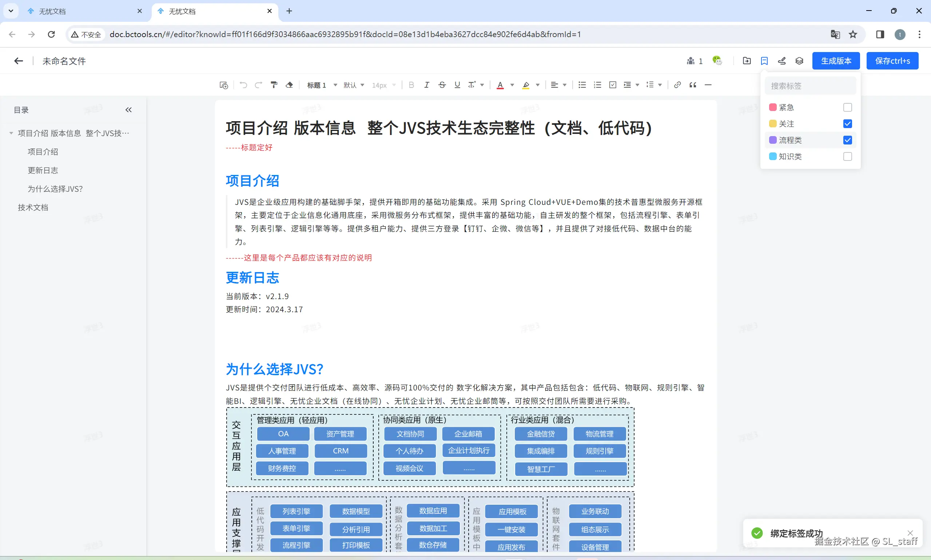Click in the 搜索标签 search field
This screenshot has height=560, width=931.
(x=810, y=86)
